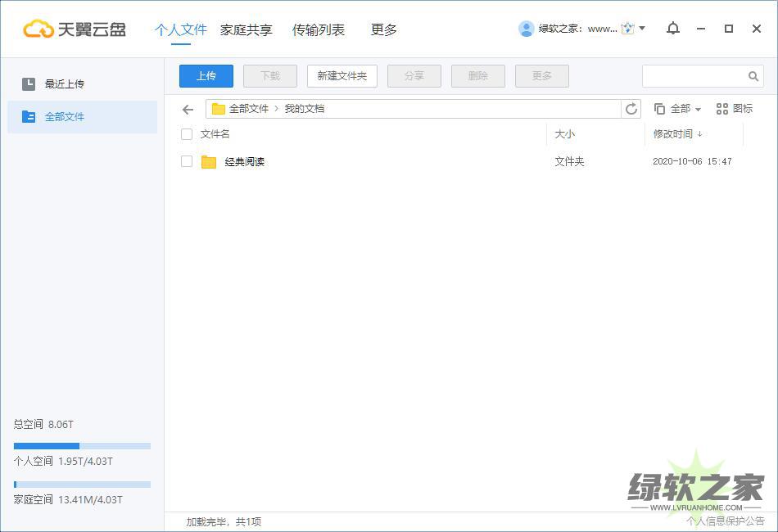
Task: Click the 个人空间 usage bar
Action: 82,446
